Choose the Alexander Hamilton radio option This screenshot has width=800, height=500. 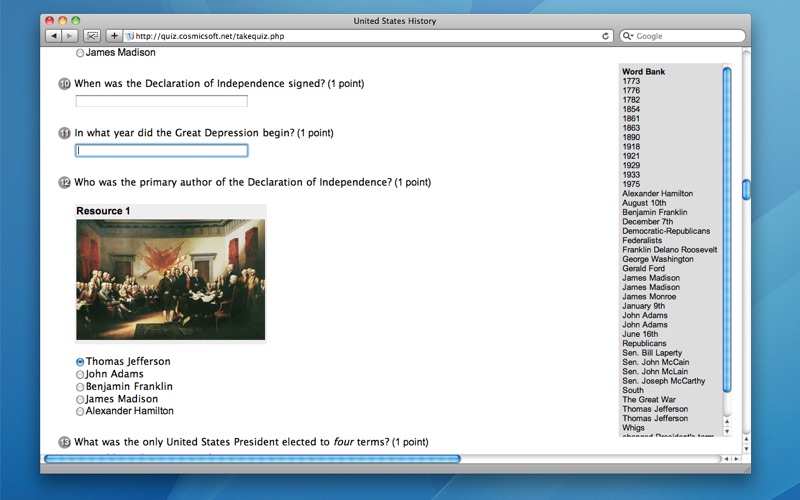pyautogui.click(x=80, y=411)
